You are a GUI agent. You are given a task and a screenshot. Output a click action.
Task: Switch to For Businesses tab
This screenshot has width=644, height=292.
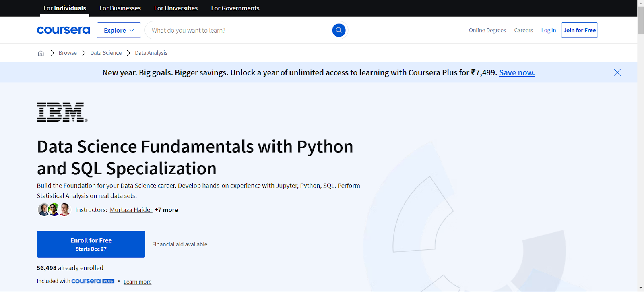coord(120,8)
